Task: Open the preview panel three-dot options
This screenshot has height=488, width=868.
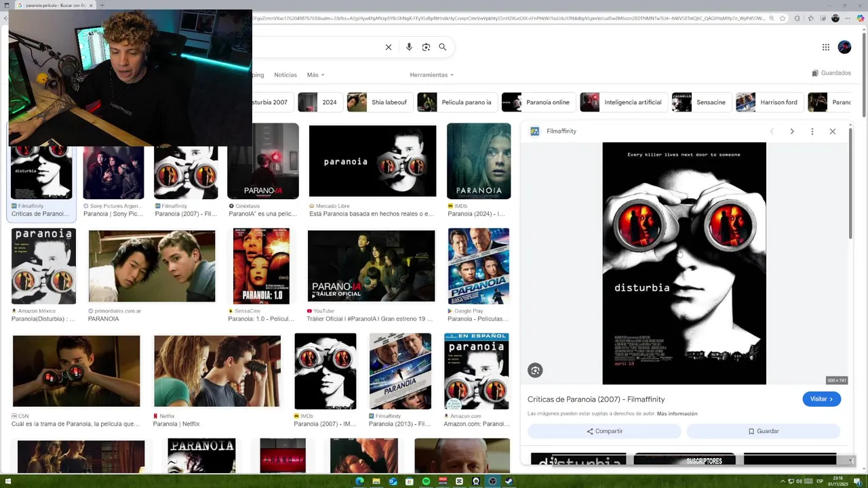Action: point(812,131)
